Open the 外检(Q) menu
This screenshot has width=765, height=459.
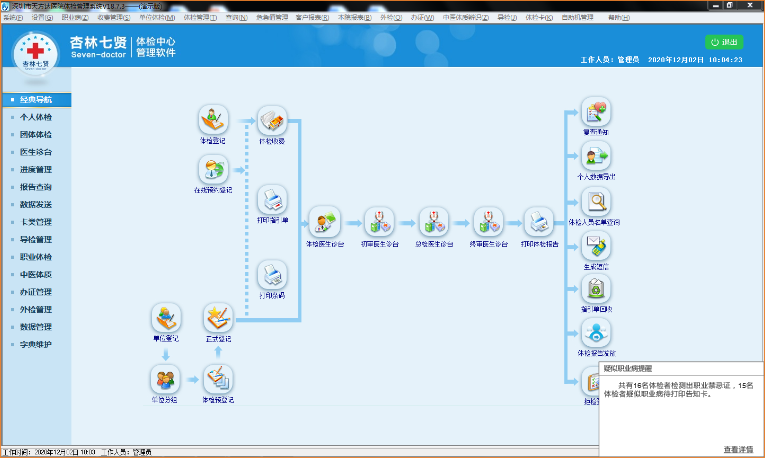click(x=391, y=18)
